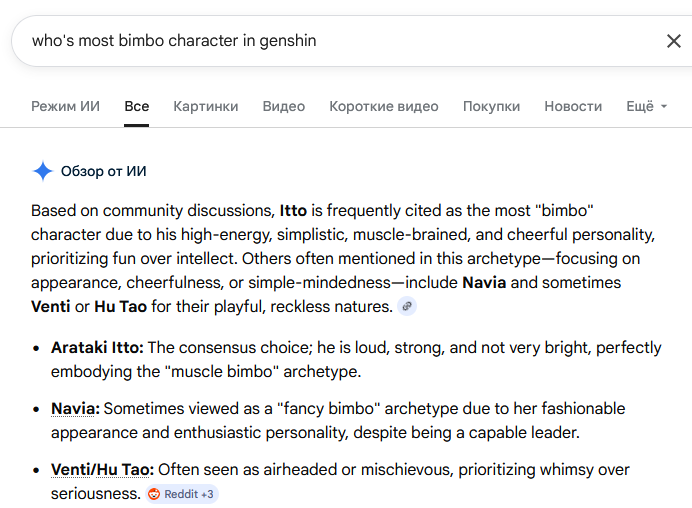
Task: Focus the search input field
Action: [x=330, y=41]
